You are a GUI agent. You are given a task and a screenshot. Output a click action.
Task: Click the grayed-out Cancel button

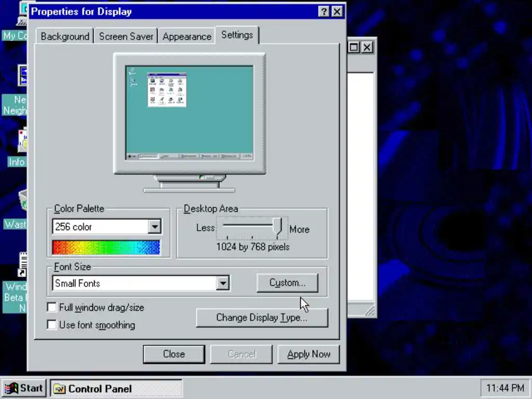tap(241, 354)
